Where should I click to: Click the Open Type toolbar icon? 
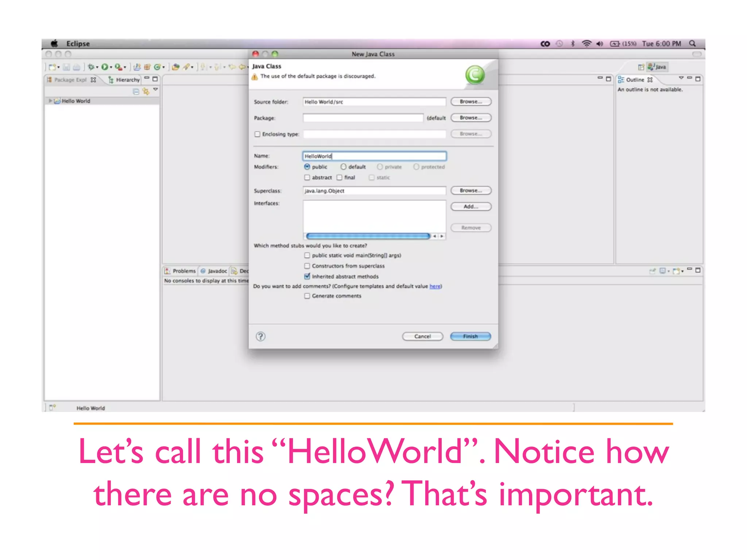tap(175, 67)
